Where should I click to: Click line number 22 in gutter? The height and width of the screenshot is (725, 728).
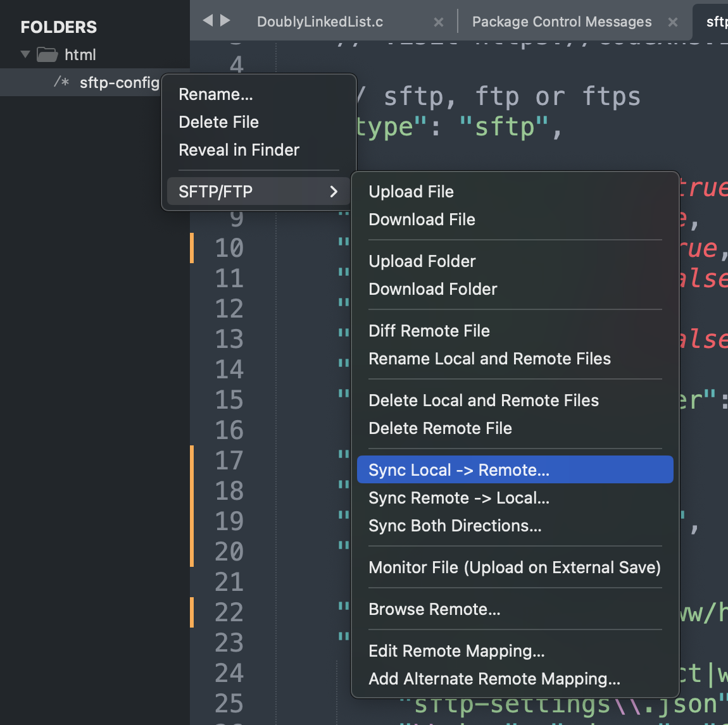pos(229,612)
